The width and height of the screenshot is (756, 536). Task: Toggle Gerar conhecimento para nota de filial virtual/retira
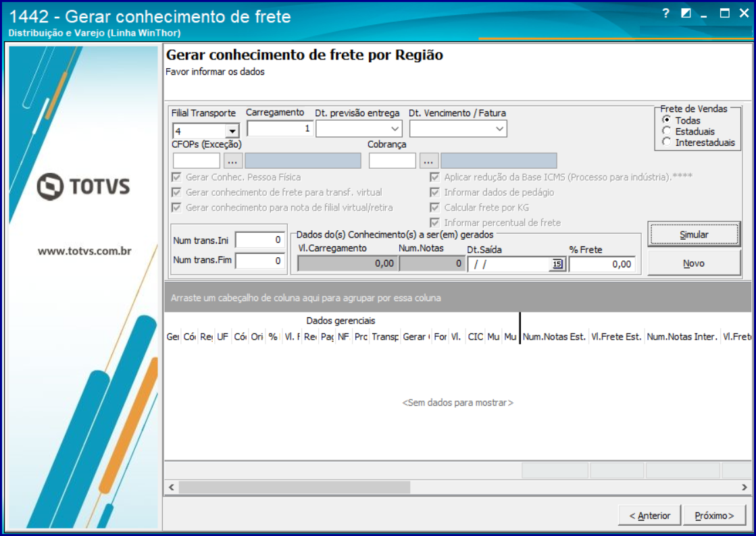pyautogui.click(x=177, y=207)
